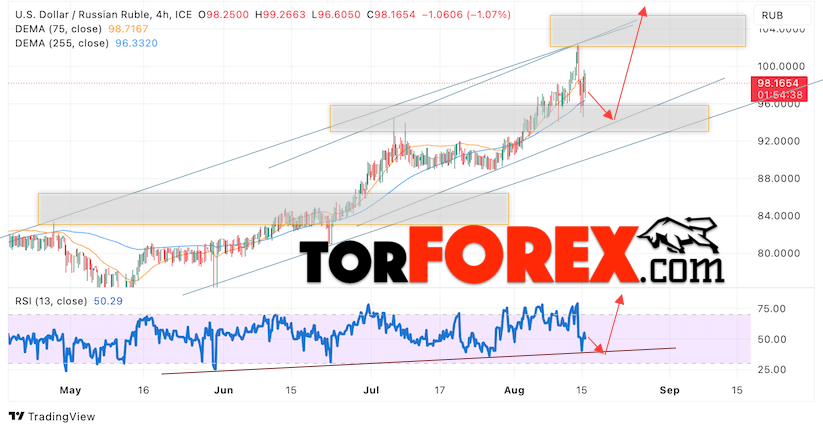The height and width of the screenshot is (431, 823).
Task: Click the May date on time axis
Action: (70, 390)
